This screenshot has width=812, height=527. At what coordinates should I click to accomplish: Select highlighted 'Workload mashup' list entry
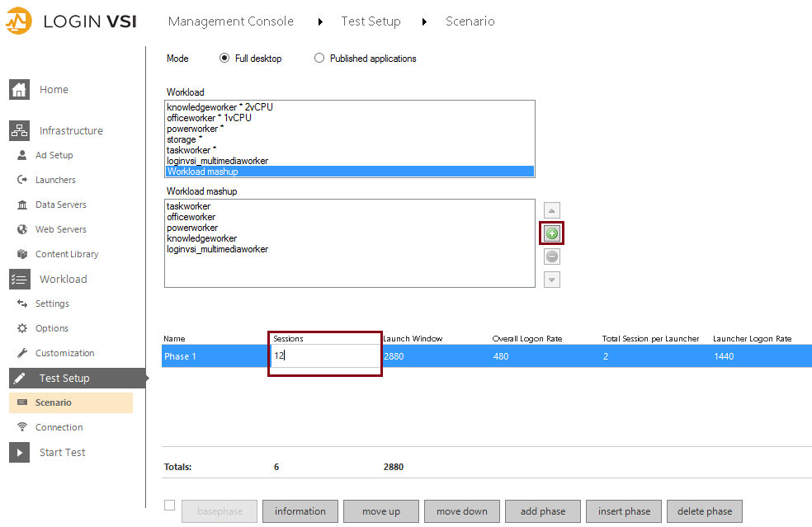[x=350, y=172]
